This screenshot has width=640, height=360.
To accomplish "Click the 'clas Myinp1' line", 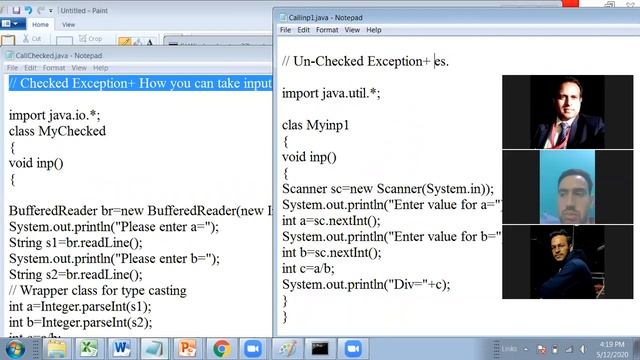I will pos(316,125).
